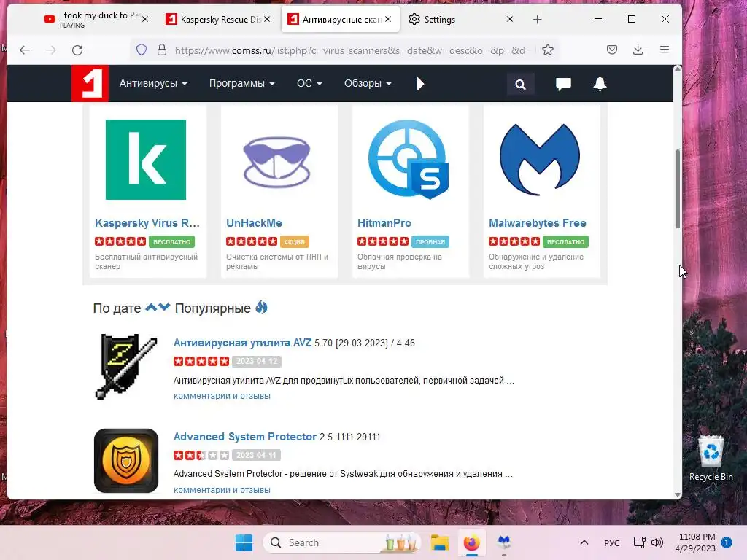Click the UnHackMe sunglasses logo
Image resolution: width=747 pixels, height=560 pixels.
(x=276, y=162)
